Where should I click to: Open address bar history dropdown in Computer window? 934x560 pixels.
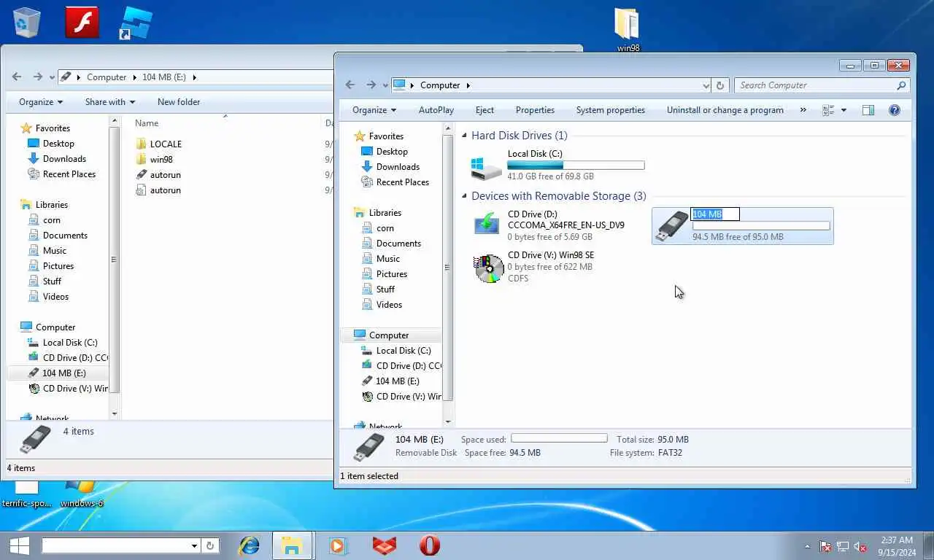click(x=706, y=85)
